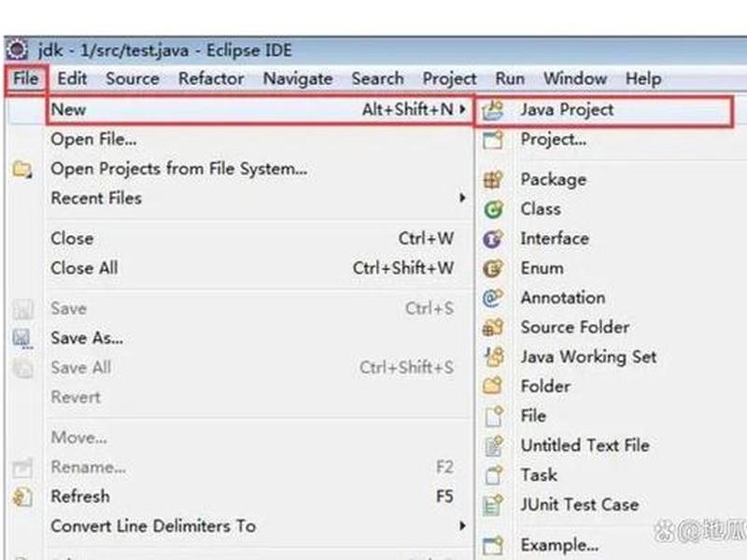Viewport: 747px width, 560px height.
Task: Click the purple Interface icon
Action: (493, 239)
